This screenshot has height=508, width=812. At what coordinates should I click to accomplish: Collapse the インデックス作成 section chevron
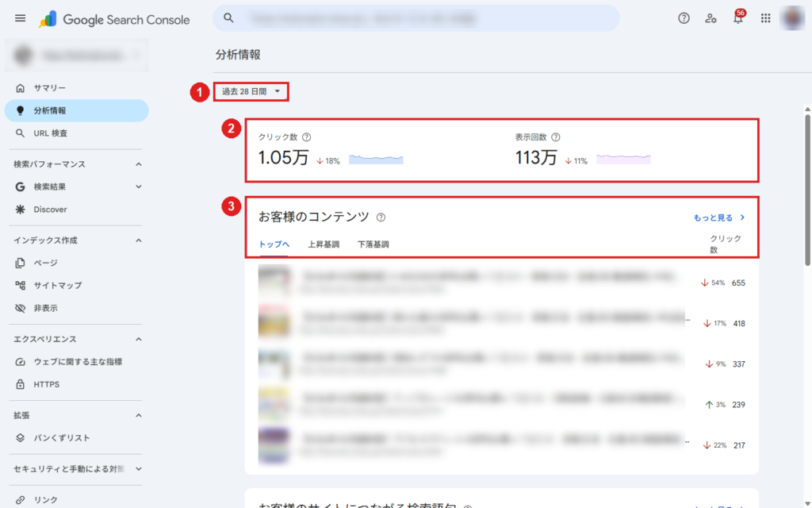pyautogui.click(x=138, y=241)
